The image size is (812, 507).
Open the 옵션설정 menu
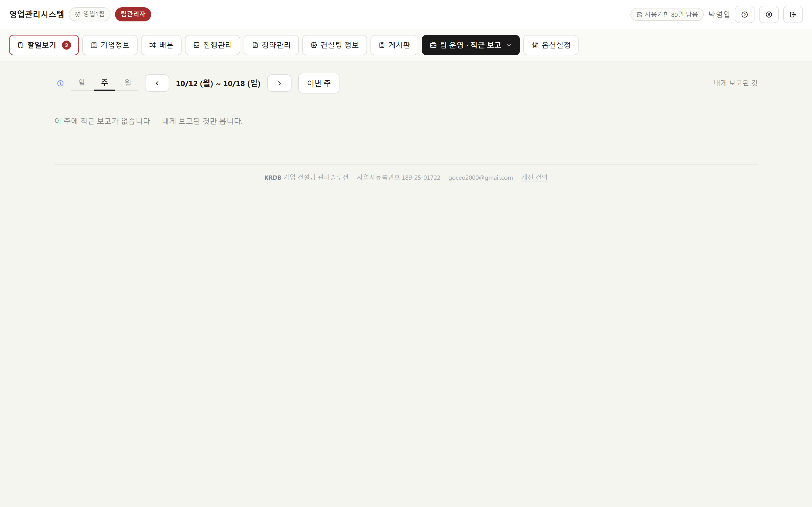click(x=551, y=45)
